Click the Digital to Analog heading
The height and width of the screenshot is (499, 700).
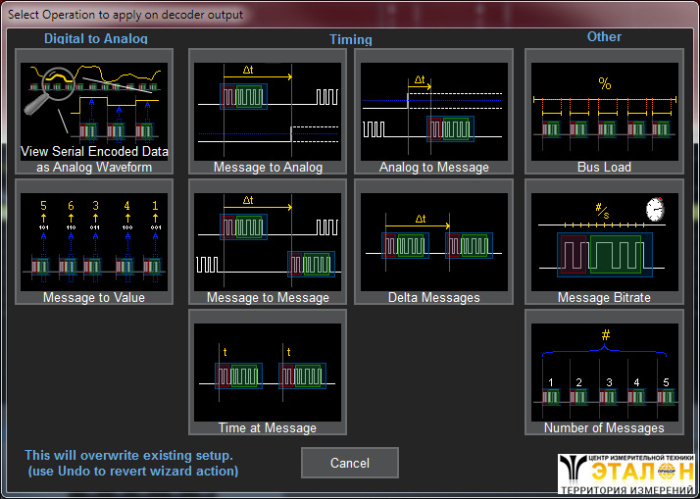click(x=95, y=38)
